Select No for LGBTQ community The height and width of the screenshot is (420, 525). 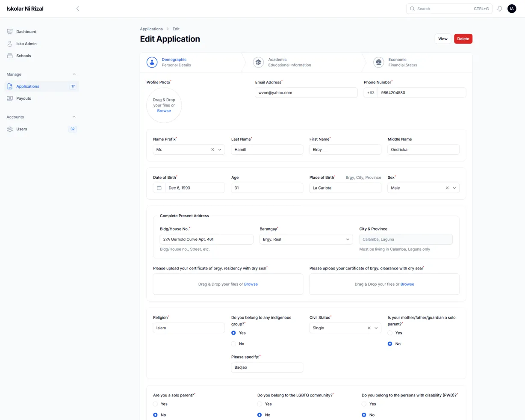(x=260, y=415)
